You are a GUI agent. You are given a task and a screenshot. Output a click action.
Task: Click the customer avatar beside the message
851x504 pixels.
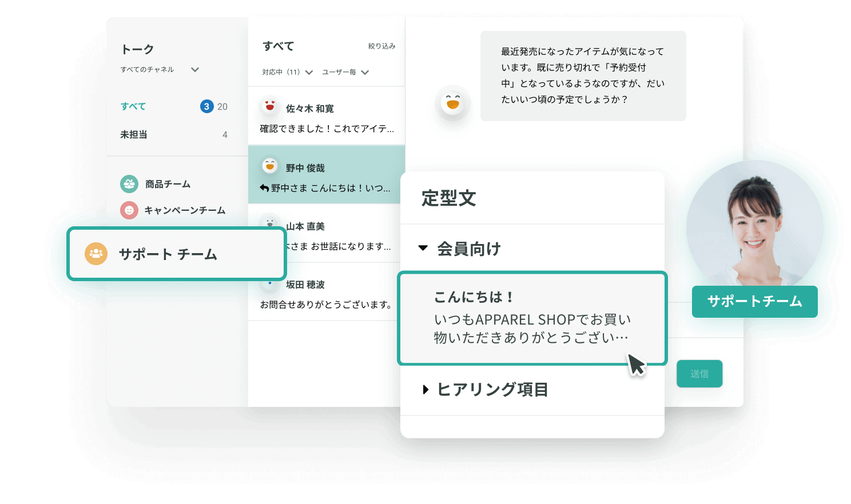tap(452, 103)
